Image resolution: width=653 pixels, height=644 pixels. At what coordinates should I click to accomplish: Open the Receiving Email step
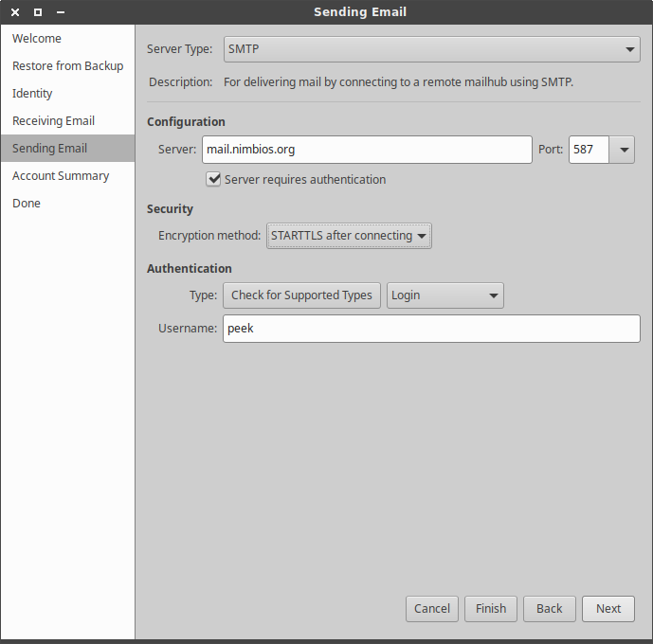(x=53, y=121)
